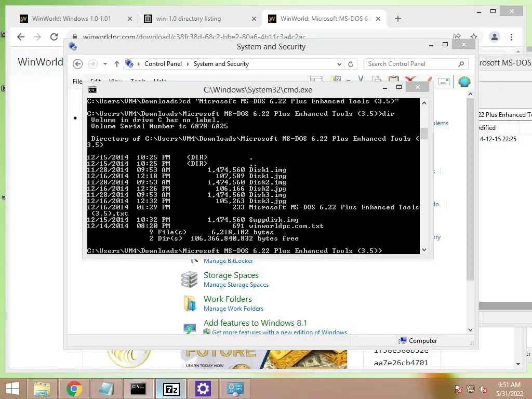
Task: Open the Chrome profile avatar
Action: (x=495, y=37)
